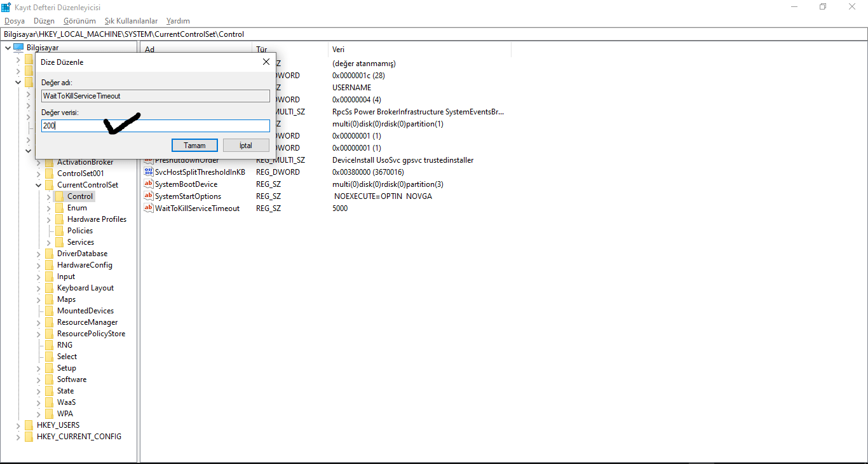868x464 pixels.
Task: Open the Dosya menu
Action: coord(15,21)
